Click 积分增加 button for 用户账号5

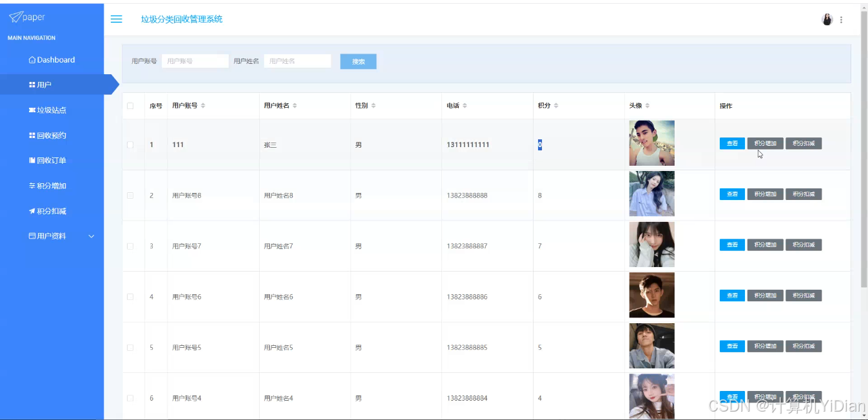[766, 346]
